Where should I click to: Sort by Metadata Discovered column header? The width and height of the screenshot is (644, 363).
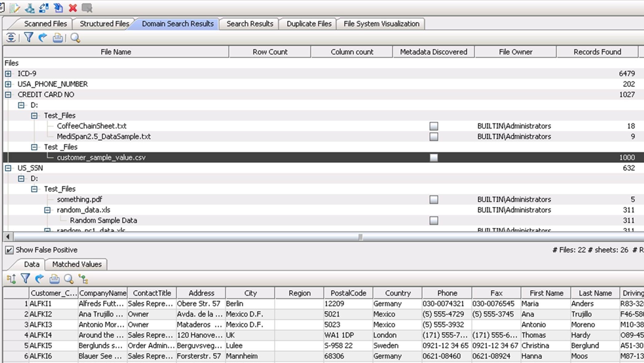434,52
